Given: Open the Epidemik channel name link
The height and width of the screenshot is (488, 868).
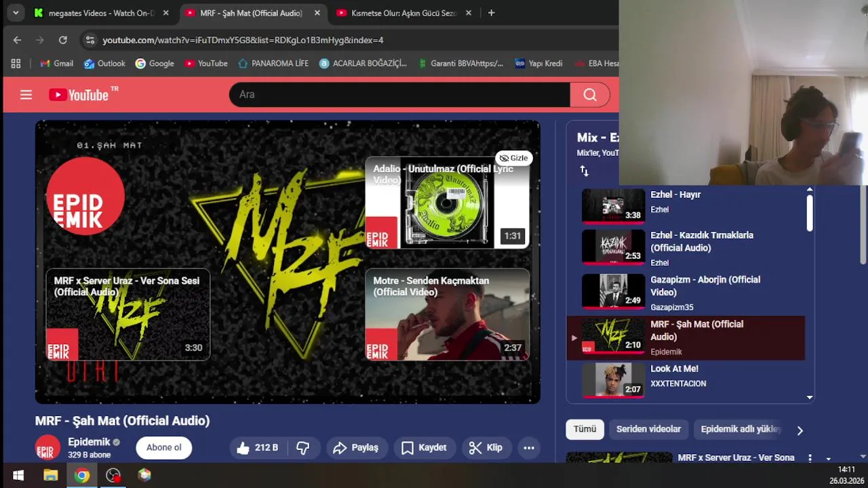Looking at the screenshot, I should [89, 442].
